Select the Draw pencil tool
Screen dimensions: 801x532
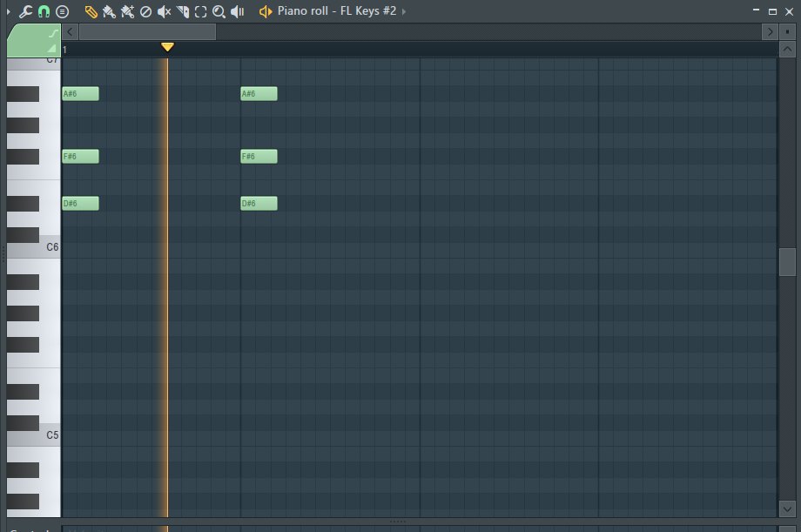pos(91,11)
